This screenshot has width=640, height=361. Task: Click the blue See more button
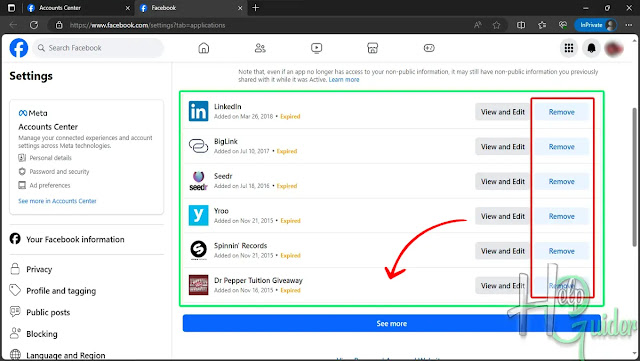[391, 323]
